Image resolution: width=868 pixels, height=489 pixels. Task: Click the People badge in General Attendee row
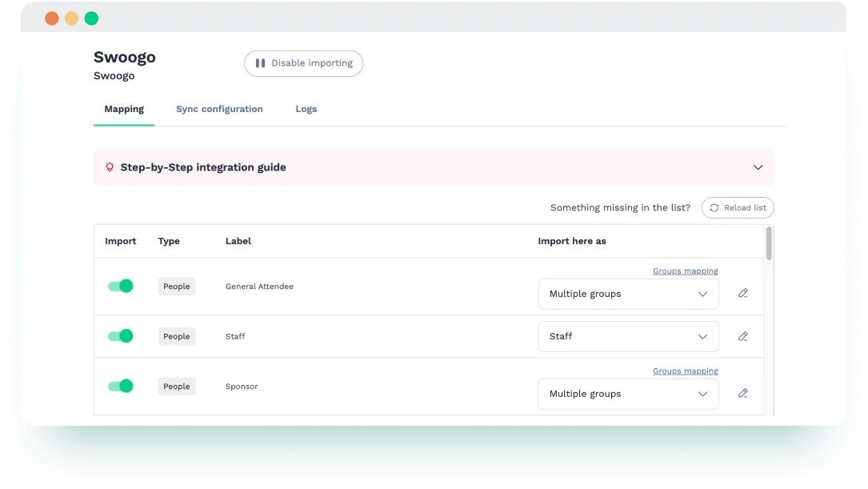pyautogui.click(x=177, y=287)
